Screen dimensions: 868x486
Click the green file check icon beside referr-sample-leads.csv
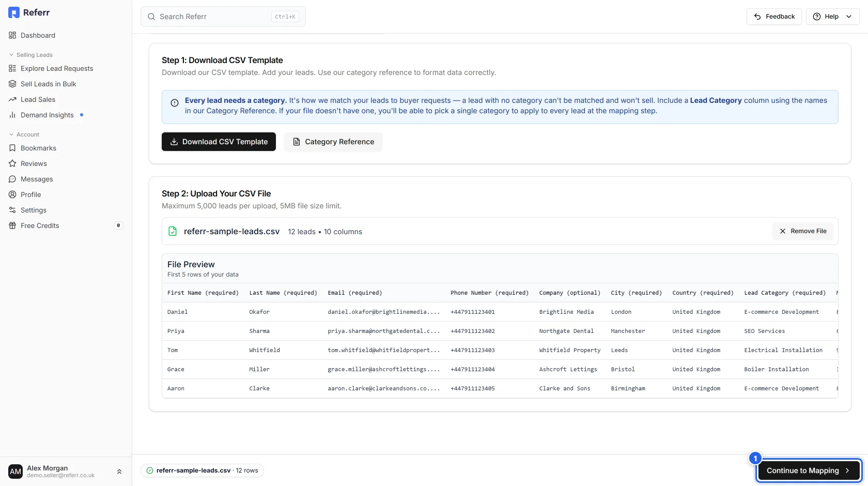coord(173,231)
